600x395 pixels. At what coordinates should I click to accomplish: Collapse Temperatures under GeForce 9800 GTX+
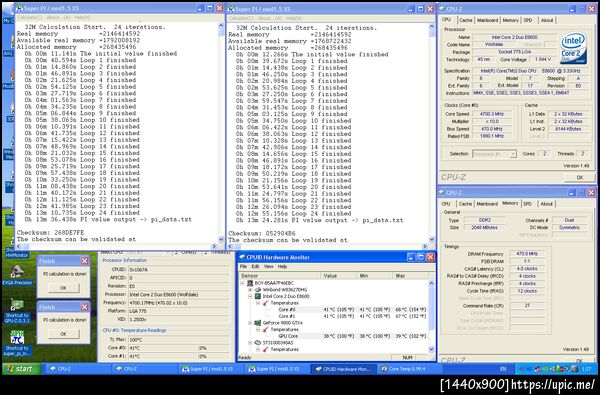tap(258, 329)
